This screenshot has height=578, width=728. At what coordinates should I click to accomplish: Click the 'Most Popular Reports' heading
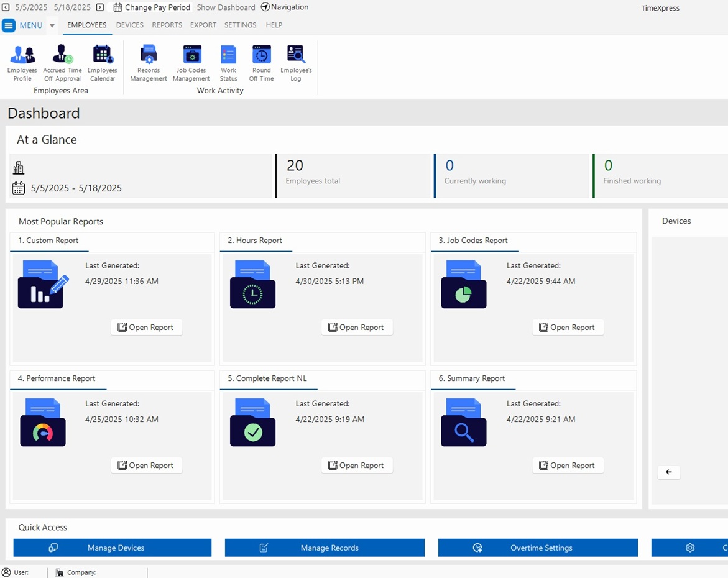point(61,221)
